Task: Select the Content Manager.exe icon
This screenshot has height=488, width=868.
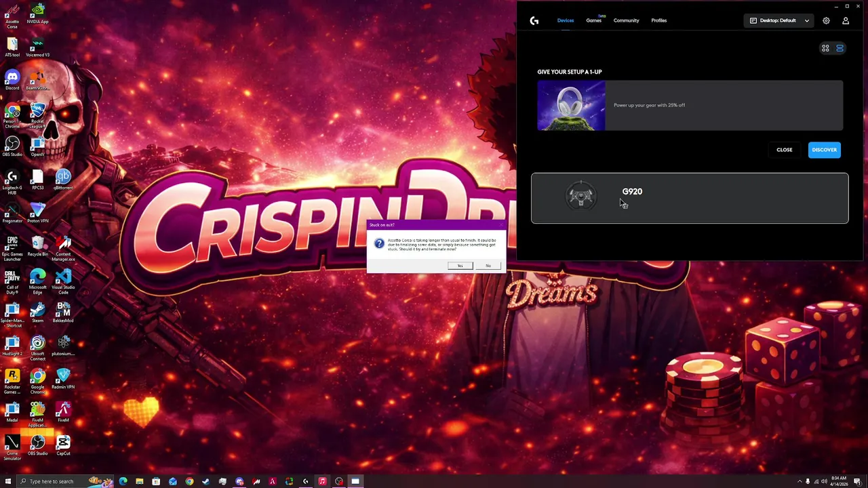Action: pos(63,249)
